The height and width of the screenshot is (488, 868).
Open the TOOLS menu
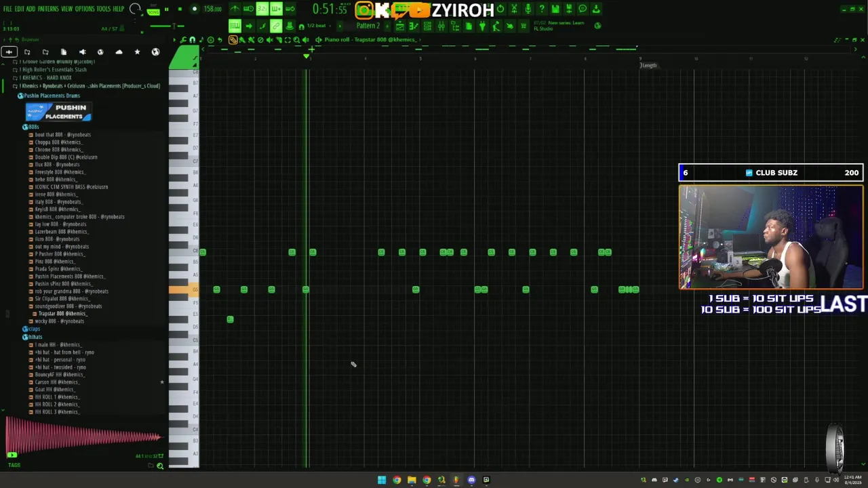103,9
